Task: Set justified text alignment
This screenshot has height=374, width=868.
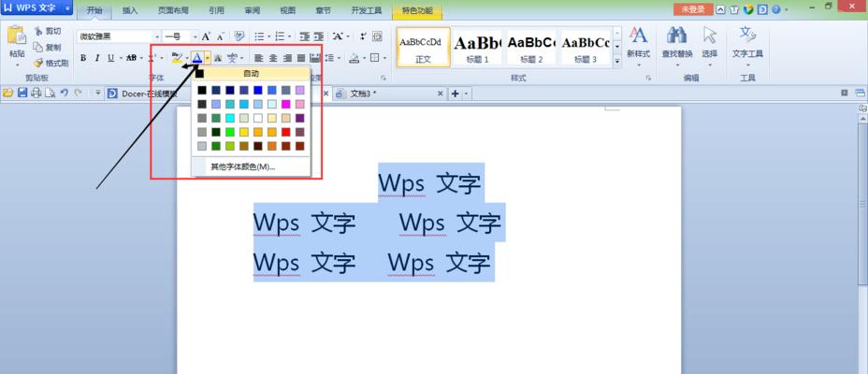Action: tap(301, 58)
